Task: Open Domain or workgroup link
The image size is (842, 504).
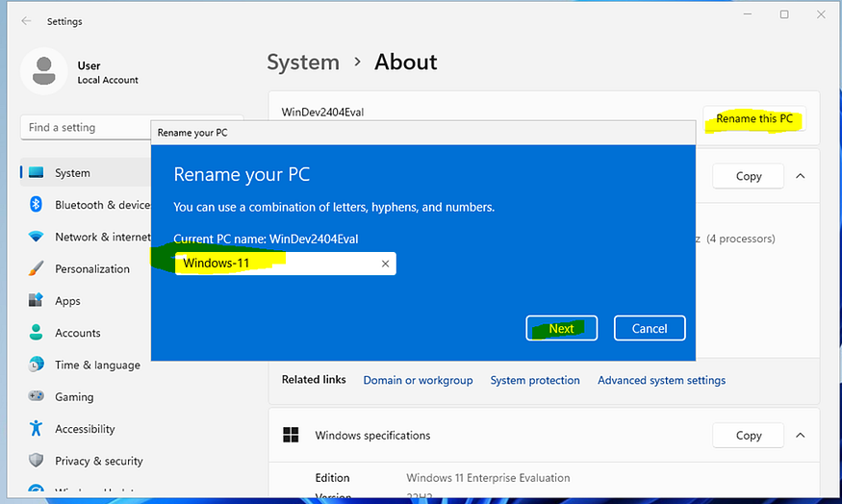Action: [x=418, y=380]
